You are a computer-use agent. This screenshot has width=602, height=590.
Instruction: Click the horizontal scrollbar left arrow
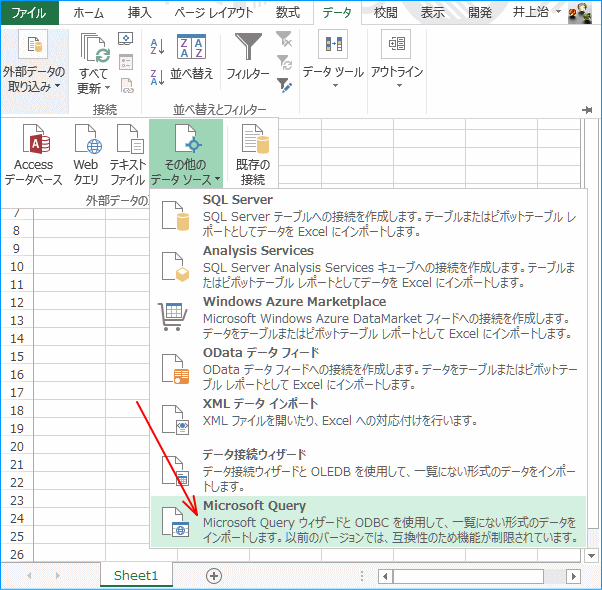coord(385,576)
